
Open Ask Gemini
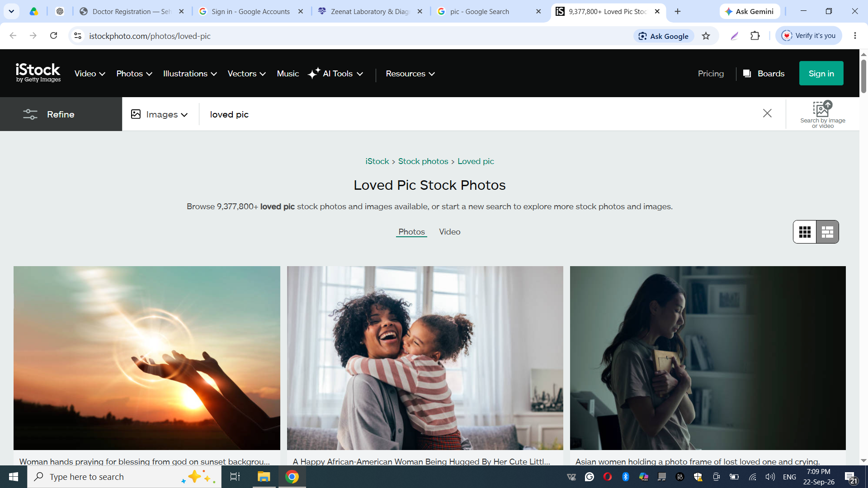click(750, 11)
